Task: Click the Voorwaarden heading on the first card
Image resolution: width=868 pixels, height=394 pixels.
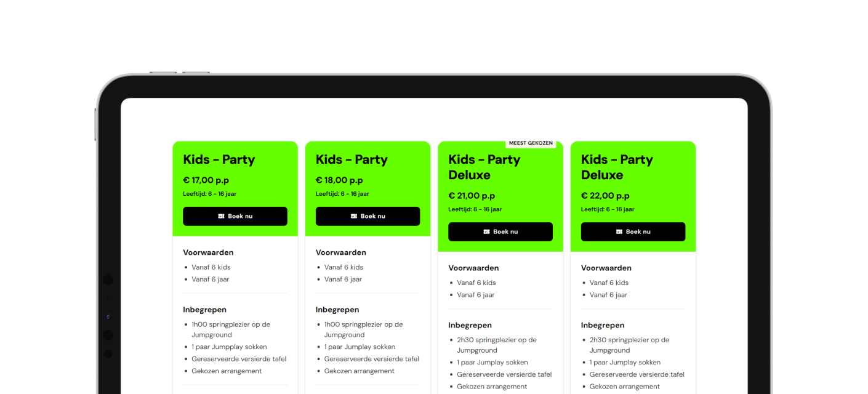Action: point(208,252)
